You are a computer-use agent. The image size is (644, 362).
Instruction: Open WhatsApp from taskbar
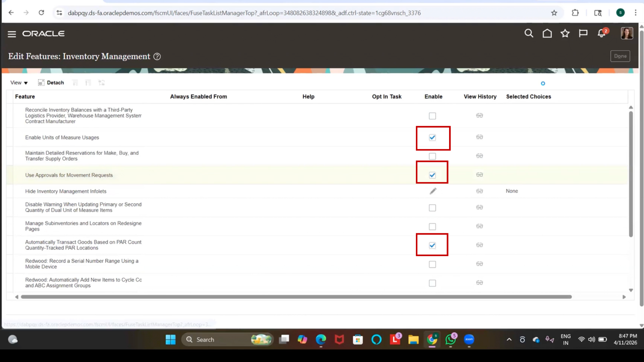450,339
